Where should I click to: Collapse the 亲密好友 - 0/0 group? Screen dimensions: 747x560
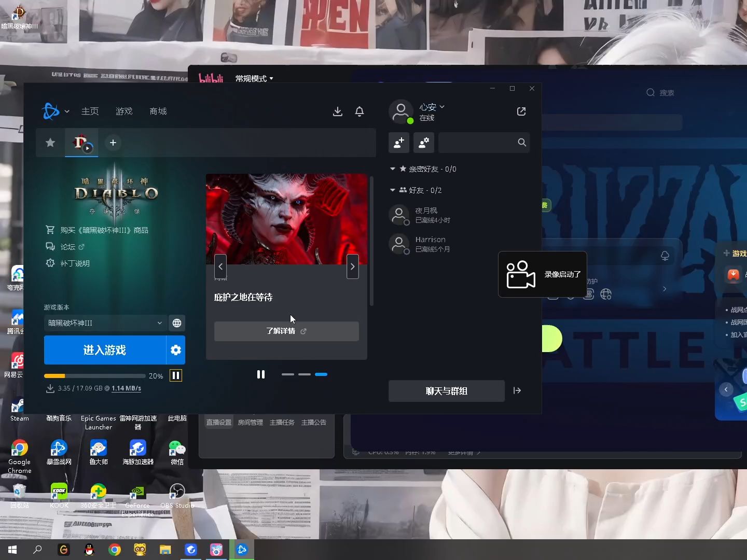click(393, 169)
